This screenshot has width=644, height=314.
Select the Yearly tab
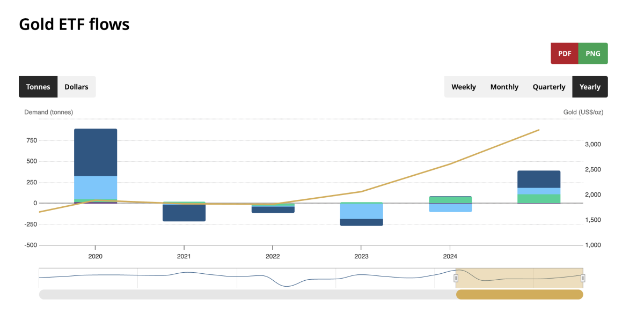[590, 86]
